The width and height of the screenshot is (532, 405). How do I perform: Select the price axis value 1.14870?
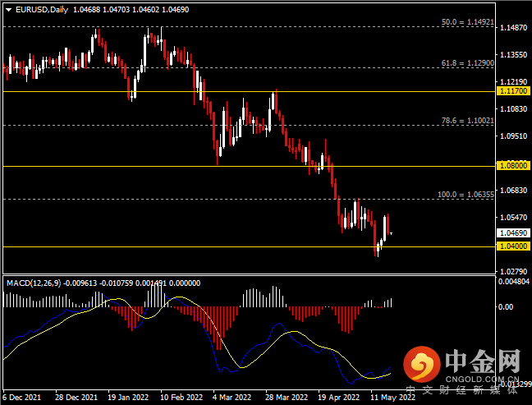[514, 28]
